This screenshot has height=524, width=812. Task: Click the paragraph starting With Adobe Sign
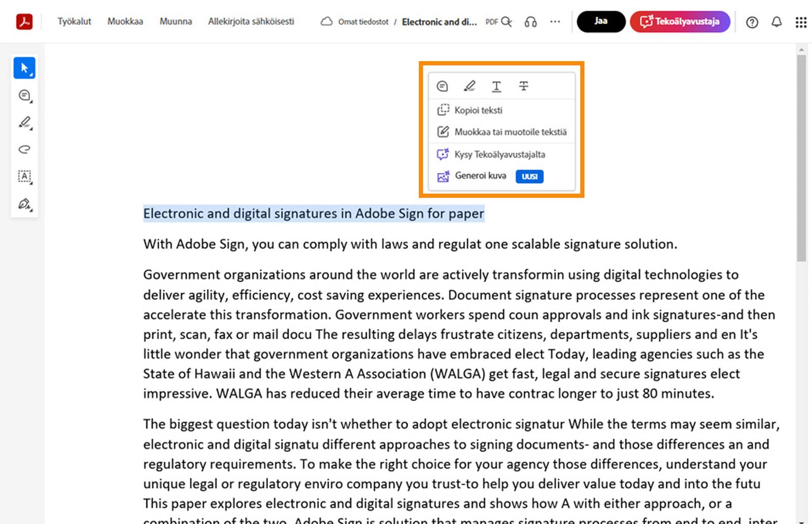pos(410,244)
